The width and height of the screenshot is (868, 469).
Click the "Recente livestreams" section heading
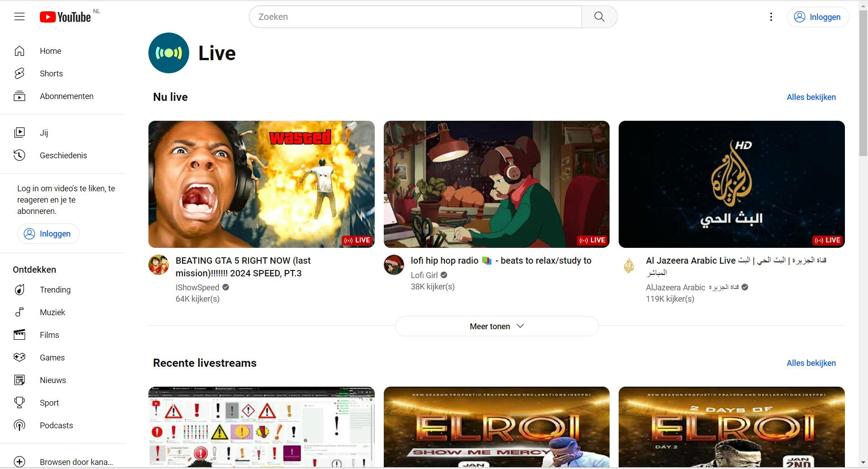click(x=205, y=363)
